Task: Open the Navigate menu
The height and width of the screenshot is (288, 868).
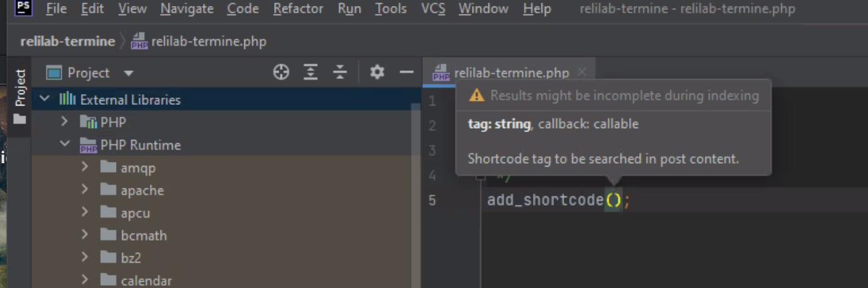Action: point(186,9)
